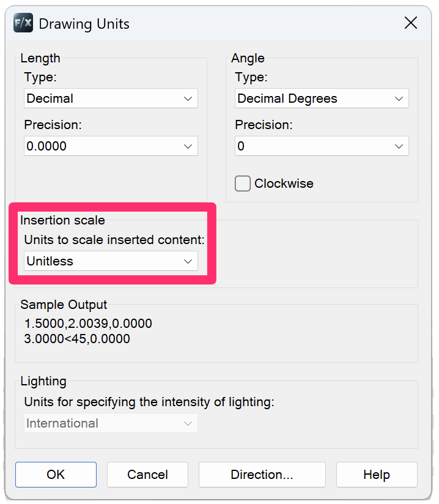Image resolution: width=439 pixels, height=504 pixels.
Task: Enable the Clockwise checkbox
Action: coord(243,183)
